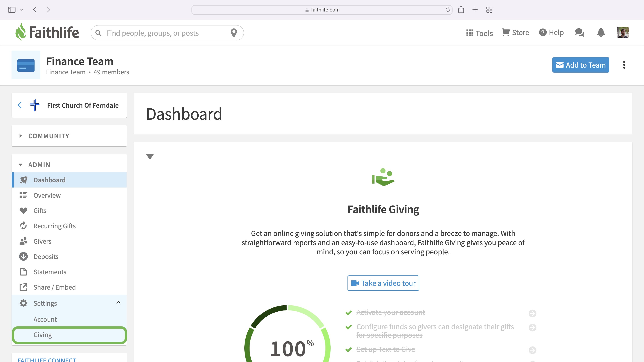Viewport: 644px width, 362px height.
Task: Go back via First Church chevron
Action: tap(20, 105)
